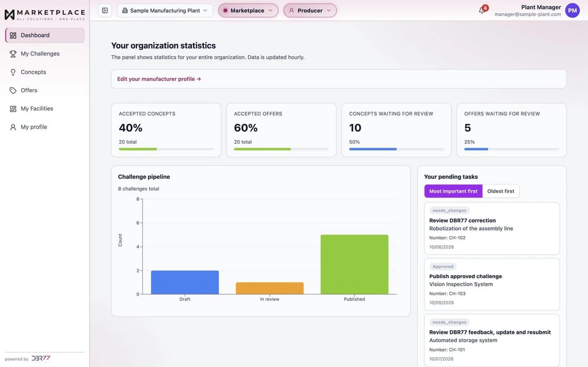Go to My profile in the sidebar
The image size is (588, 367).
(45, 127)
